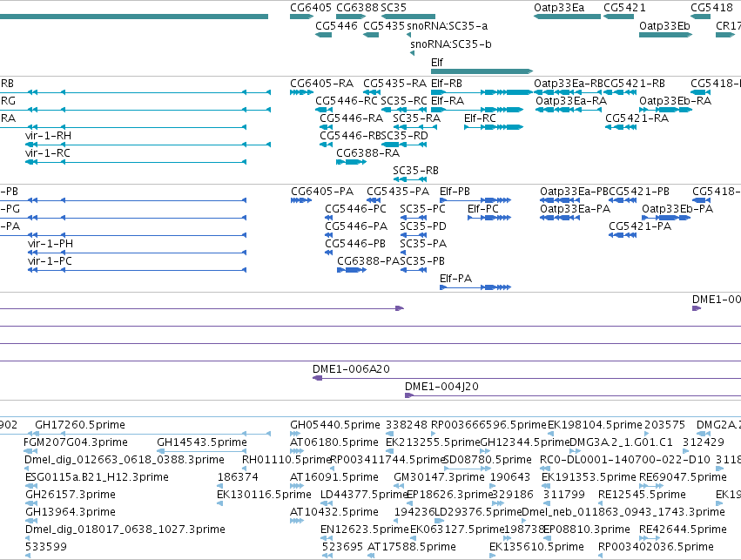Click the CG6405 gene label
This screenshot has width=741, height=560.
(311, 8)
